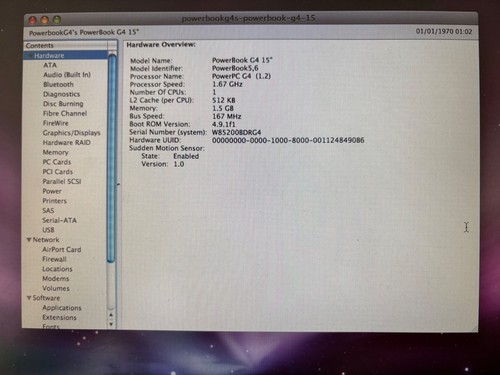Collapse the Software disclosure triangle
The height and width of the screenshot is (375, 500).
click(29, 298)
